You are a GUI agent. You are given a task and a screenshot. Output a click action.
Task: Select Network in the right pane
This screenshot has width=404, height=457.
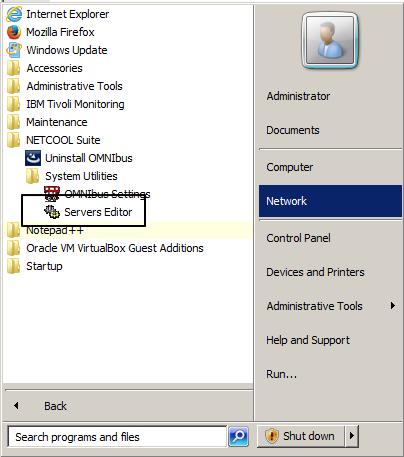point(330,201)
